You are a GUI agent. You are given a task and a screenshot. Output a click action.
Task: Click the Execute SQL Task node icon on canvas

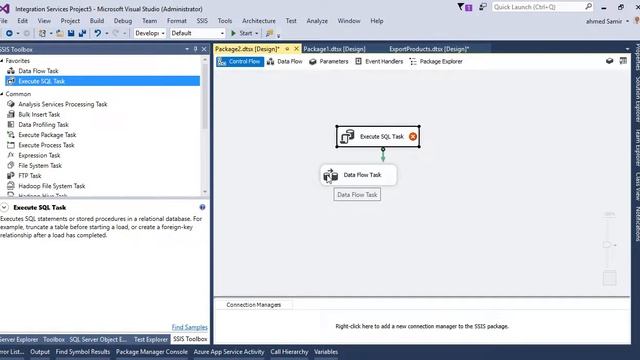347,136
